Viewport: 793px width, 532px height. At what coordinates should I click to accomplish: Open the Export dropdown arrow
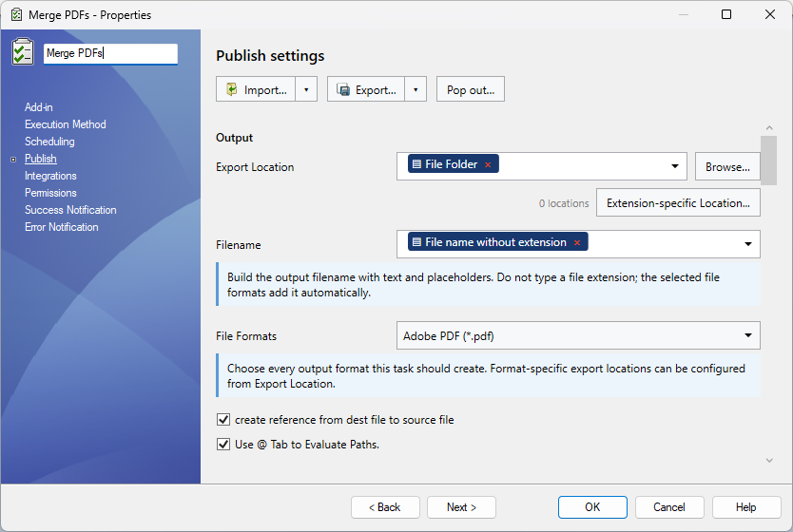coord(416,89)
